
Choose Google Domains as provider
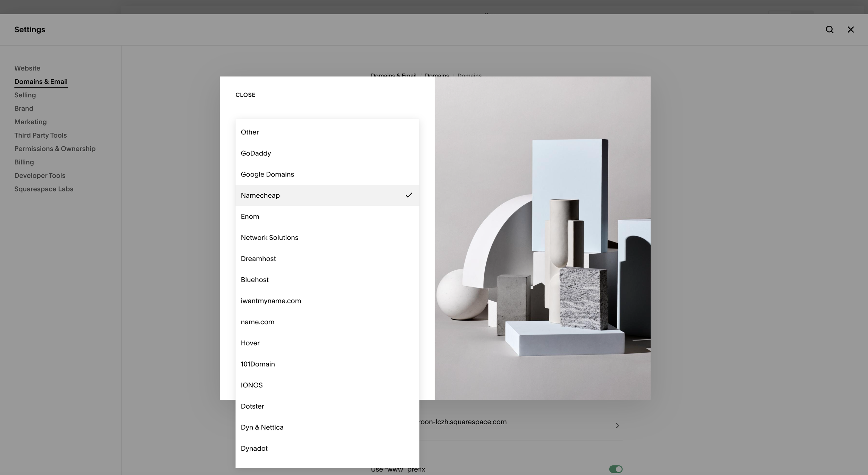pos(267,174)
